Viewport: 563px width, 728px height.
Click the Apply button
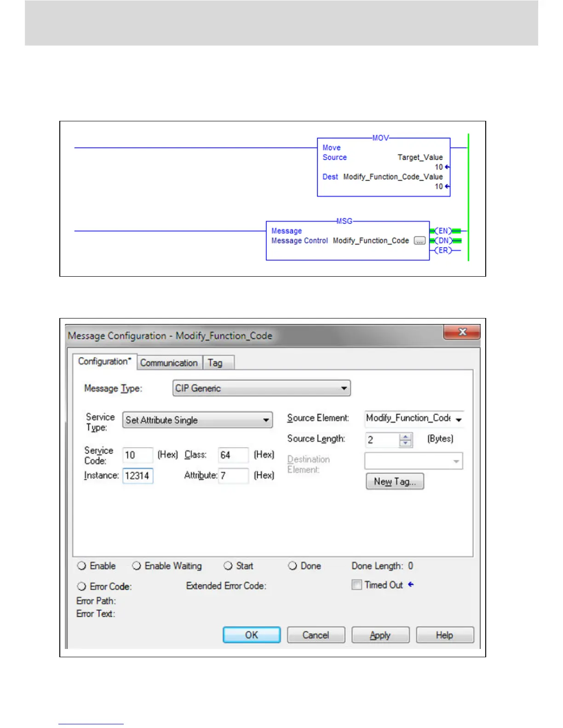[x=380, y=635]
